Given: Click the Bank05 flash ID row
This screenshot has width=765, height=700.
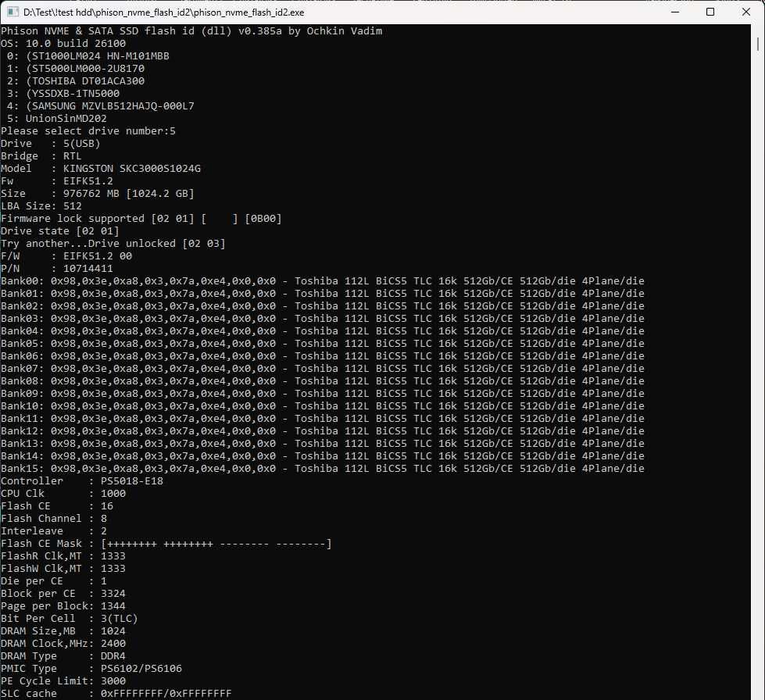Looking at the screenshot, I should click(323, 344).
